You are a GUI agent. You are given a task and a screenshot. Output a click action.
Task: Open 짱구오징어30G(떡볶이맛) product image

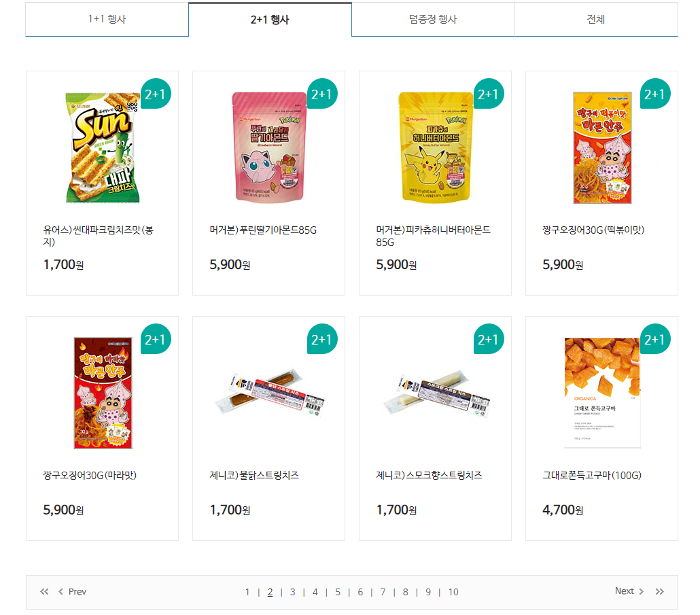tap(602, 147)
